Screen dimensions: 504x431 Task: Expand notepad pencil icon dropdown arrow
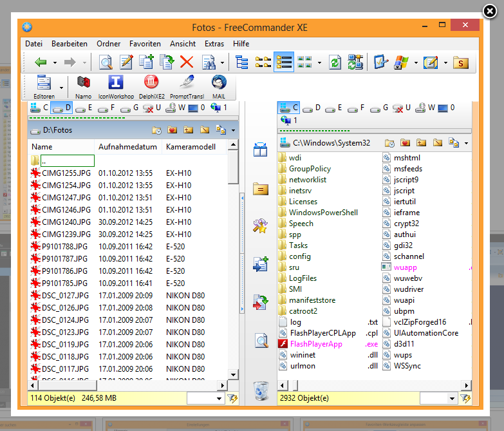click(445, 62)
